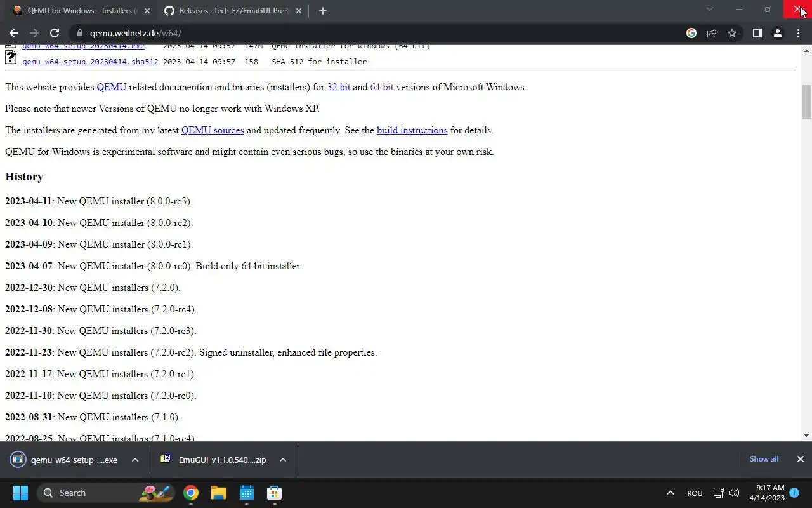This screenshot has width=812, height=508.
Task: Click the browser forward arrow
Action: point(34,33)
